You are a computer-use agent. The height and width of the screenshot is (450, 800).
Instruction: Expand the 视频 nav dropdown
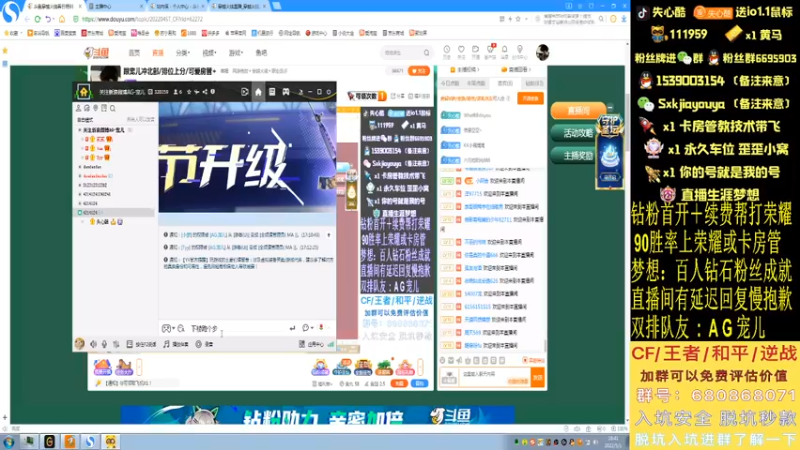(x=209, y=53)
